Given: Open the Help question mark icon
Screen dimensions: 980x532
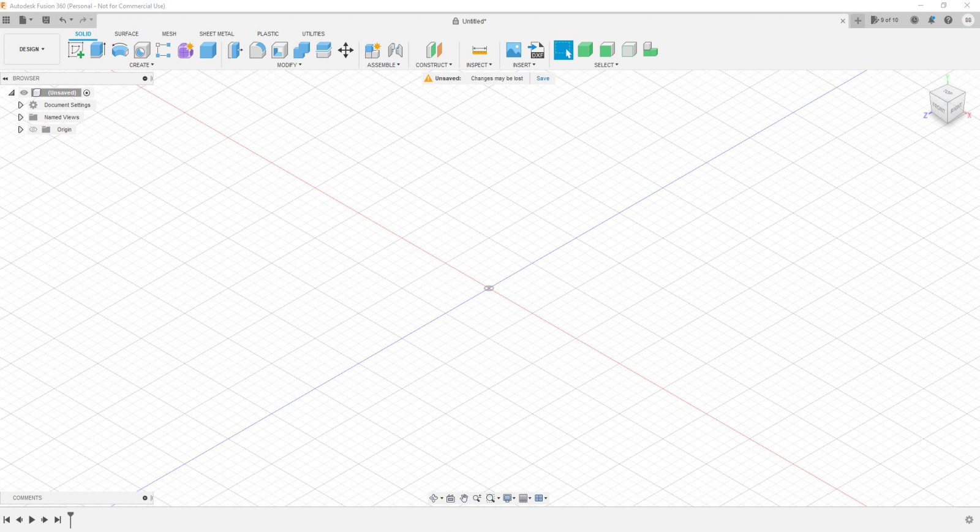Looking at the screenshot, I should [x=948, y=20].
